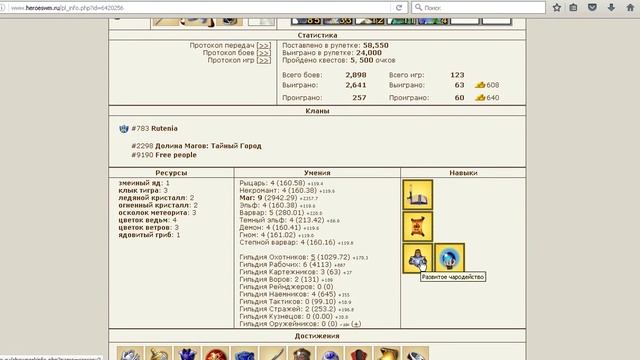The width and height of the screenshot is (640, 360).
Task: Click the Умения column header
Action: [x=317, y=173]
